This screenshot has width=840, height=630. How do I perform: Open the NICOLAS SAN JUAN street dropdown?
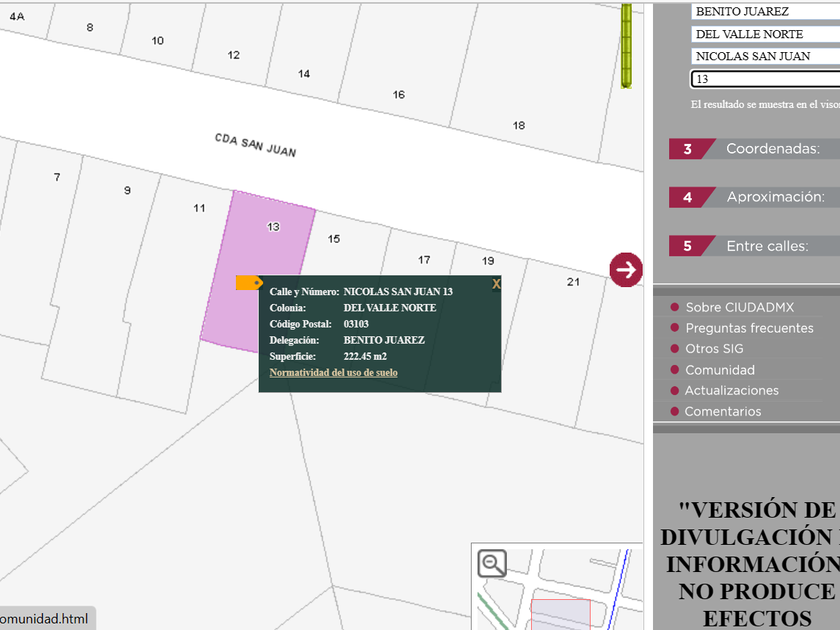pyautogui.click(x=765, y=56)
